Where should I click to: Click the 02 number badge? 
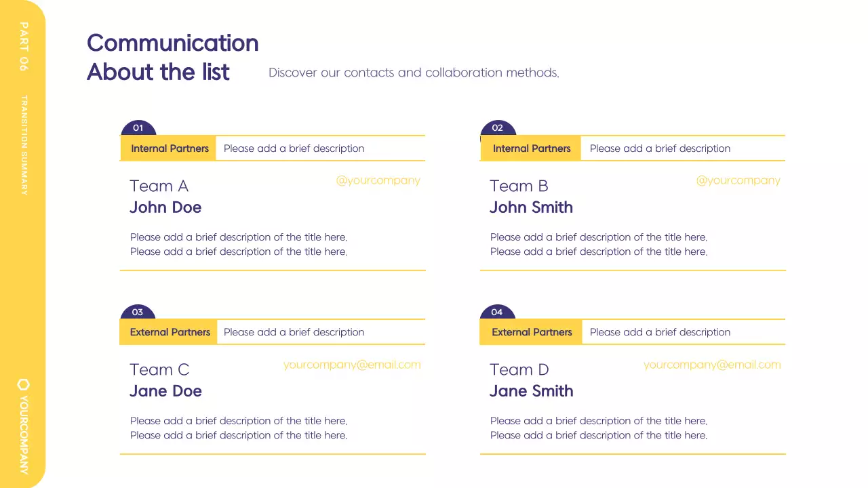[x=498, y=128]
